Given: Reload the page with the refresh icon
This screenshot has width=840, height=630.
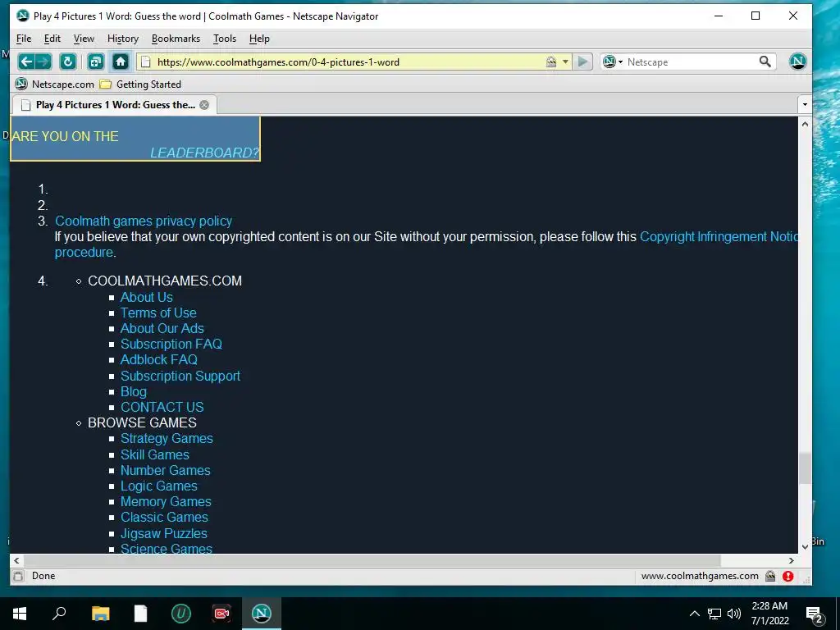Looking at the screenshot, I should (67, 62).
